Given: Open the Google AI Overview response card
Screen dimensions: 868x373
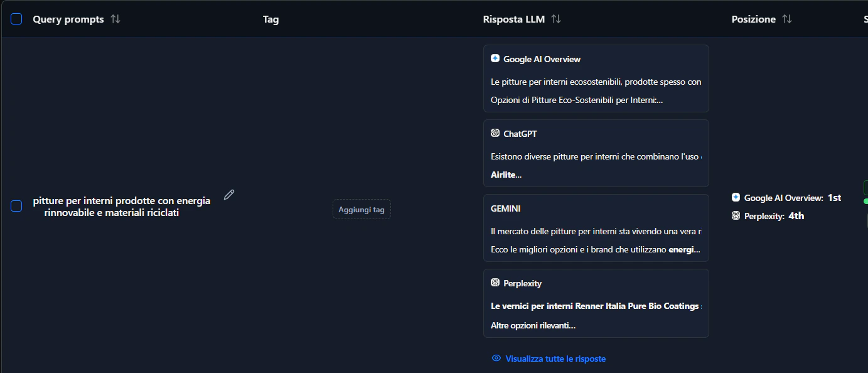Looking at the screenshot, I should [596, 78].
